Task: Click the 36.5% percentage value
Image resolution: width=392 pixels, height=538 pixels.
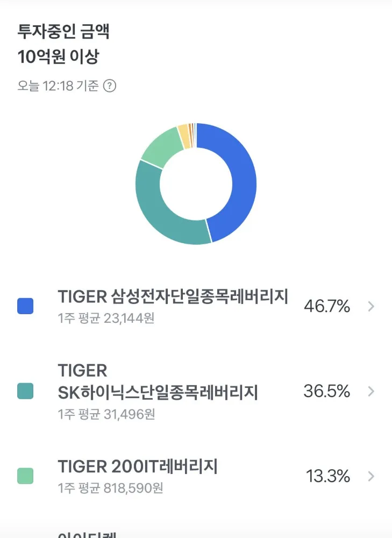Action: (327, 391)
